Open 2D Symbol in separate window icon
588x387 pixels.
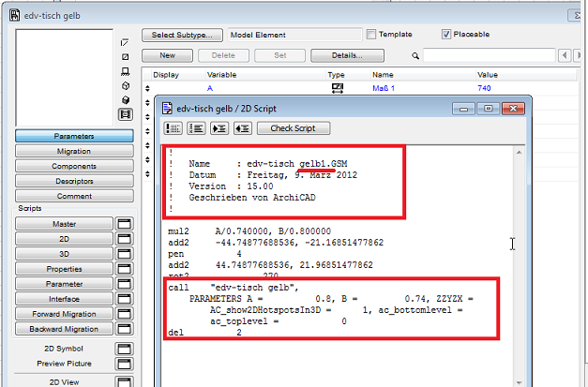coord(124,349)
